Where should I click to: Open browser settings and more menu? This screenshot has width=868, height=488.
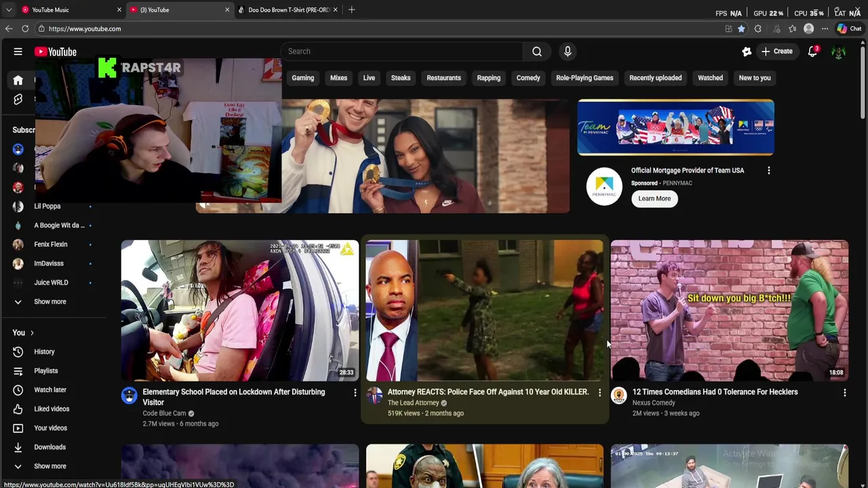pyautogui.click(x=825, y=28)
